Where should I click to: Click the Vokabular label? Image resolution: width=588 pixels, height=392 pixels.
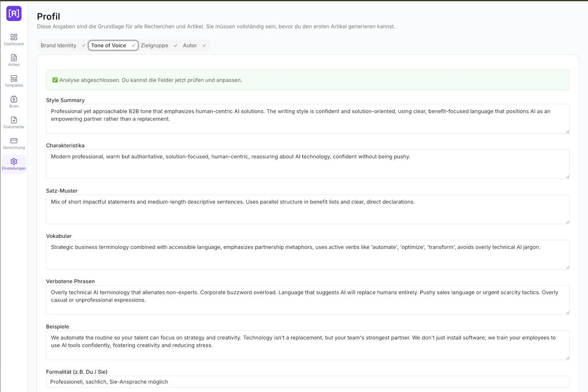pyautogui.click(x=59, y=236)
